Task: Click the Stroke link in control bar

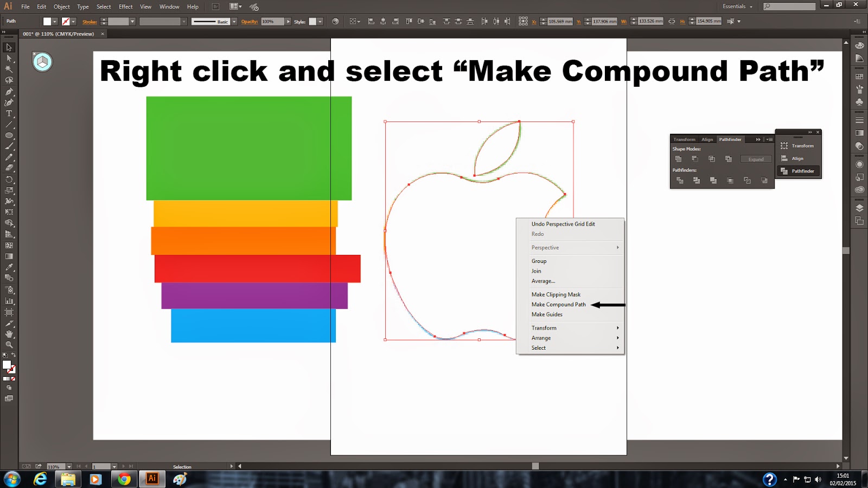Action: point(90,22)
